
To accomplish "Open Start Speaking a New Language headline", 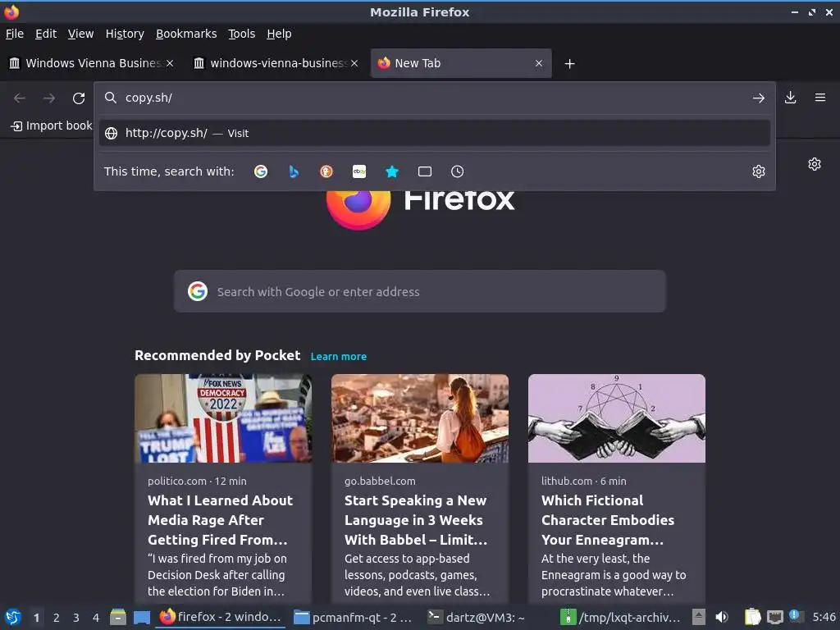I will (x=416, y=520).
